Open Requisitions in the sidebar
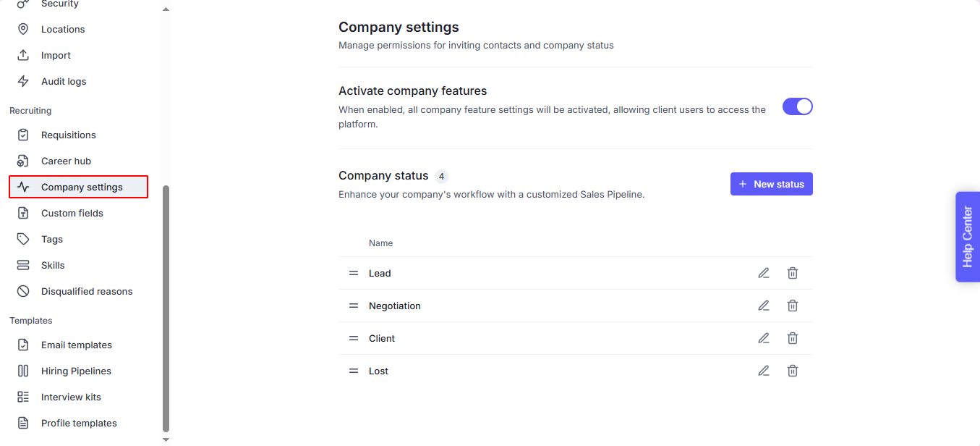 point(69,135)
